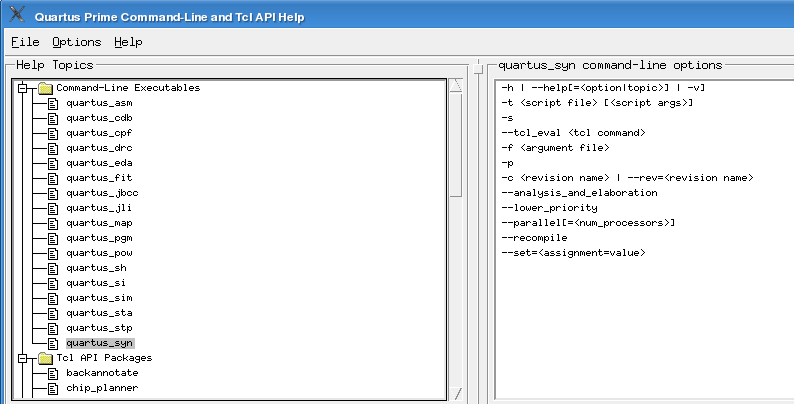This screenshot has height=405, width=795.
Task: Click the Help Topics vertical scrollbar thumb
Action: point(456,144)
